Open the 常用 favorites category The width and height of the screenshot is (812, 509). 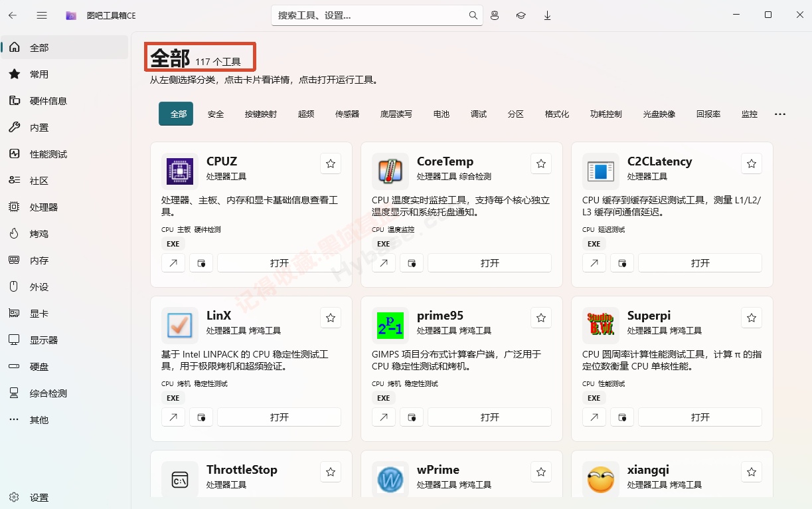coord(65,74)
